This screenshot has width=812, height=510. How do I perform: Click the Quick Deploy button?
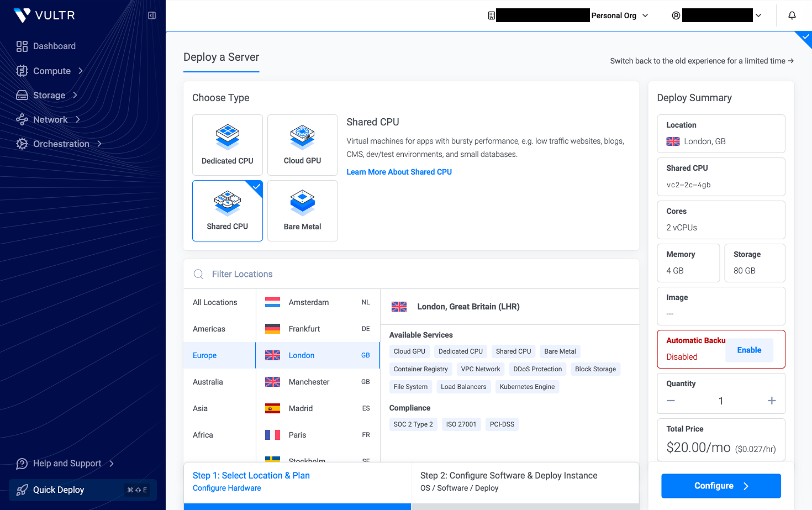click(x=83, y=490)
